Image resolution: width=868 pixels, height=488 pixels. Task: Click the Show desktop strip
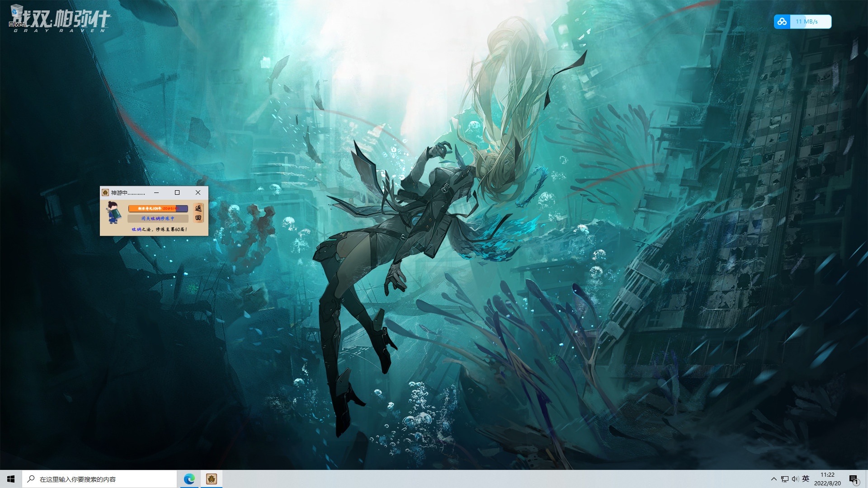click(x=866, y=479)
